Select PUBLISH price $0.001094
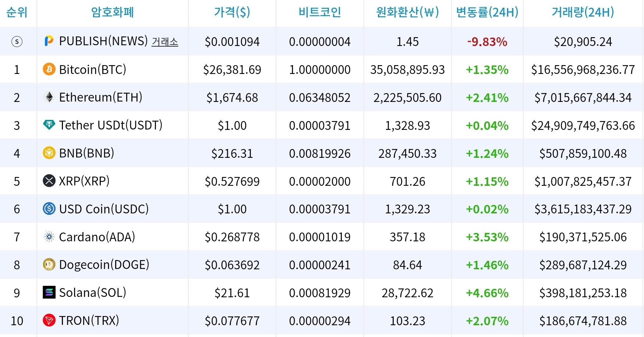Image resolution: width=644 pixels, height=337 pixels. 232,42
